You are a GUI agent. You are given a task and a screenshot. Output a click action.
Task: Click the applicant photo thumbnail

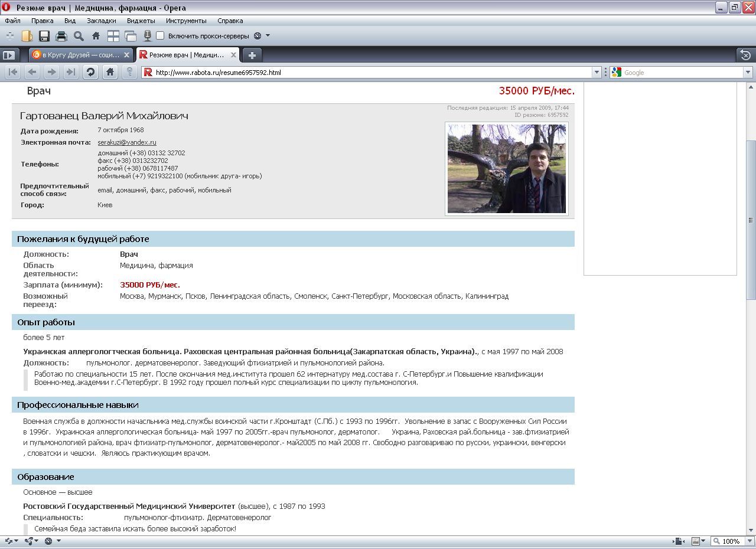point(506,169)
